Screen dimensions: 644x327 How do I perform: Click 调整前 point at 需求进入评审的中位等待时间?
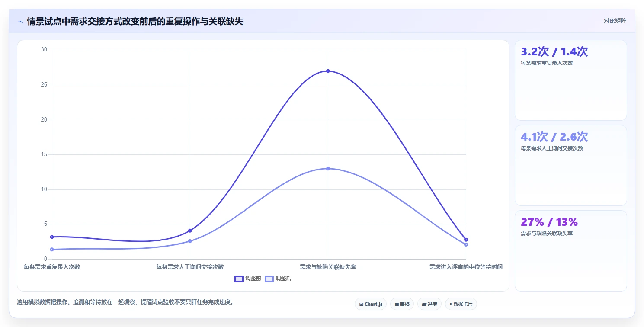pyautogui.click(x=466, y=240)
